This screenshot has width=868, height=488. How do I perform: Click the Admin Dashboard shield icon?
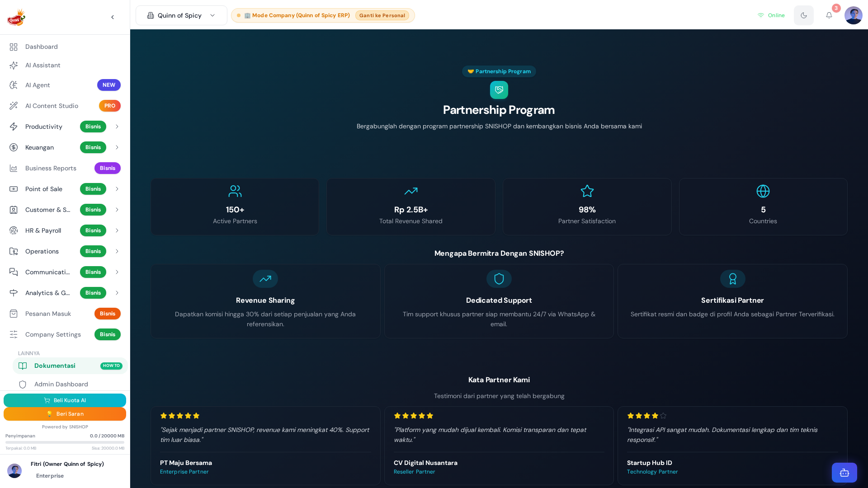coord(23,384)
